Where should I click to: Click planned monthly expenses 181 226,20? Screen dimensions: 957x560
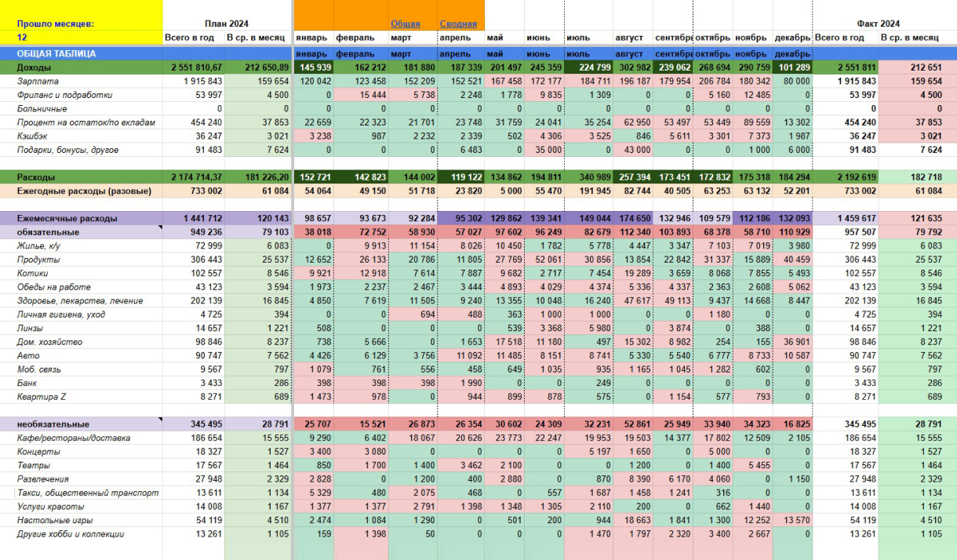pyautogui.click(x=267, y=177)
